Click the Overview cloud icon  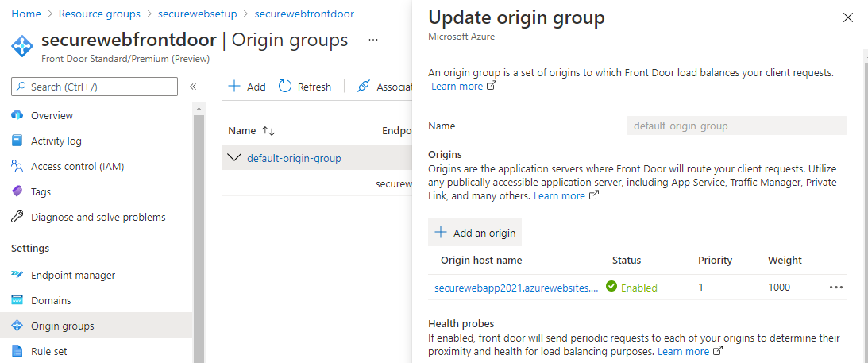[17, 115]
